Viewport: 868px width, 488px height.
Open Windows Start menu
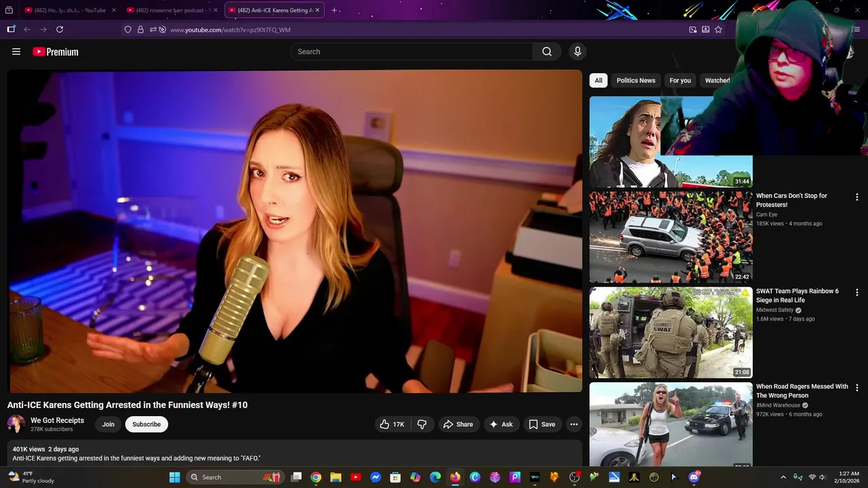pos(174,477)
